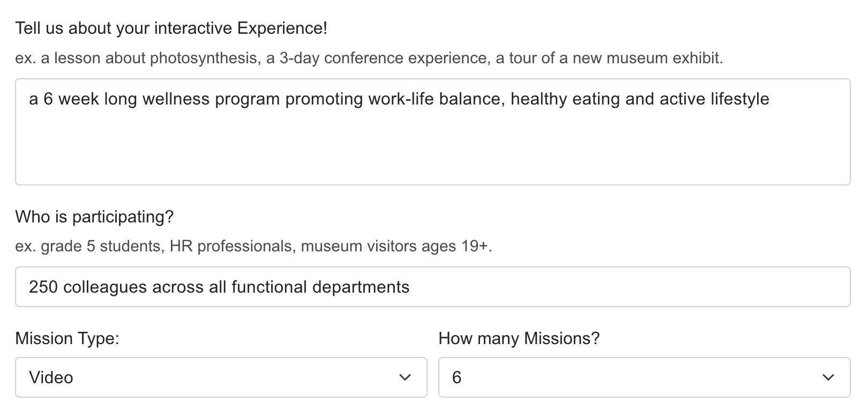Click the grade 5 students example hint
This screenshot has width=868, height=417.
(256, 246)
